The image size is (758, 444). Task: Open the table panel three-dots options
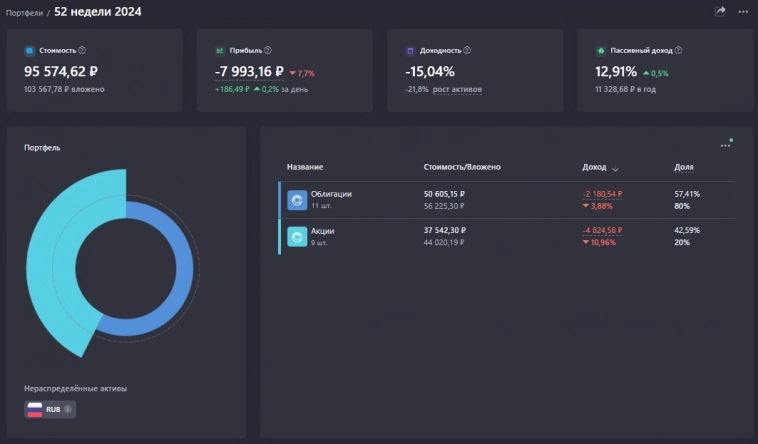click(x=725, y=146)
